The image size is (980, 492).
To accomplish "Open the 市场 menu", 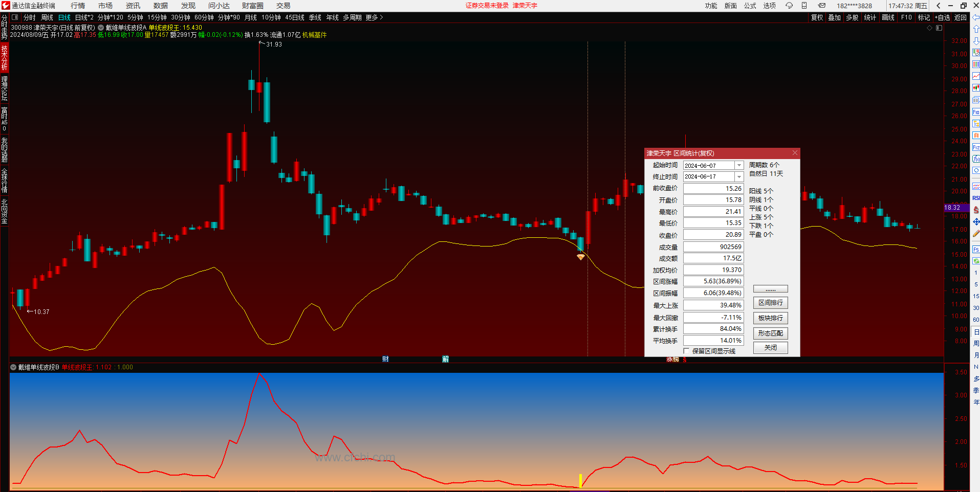I will [x=105, y=6].
